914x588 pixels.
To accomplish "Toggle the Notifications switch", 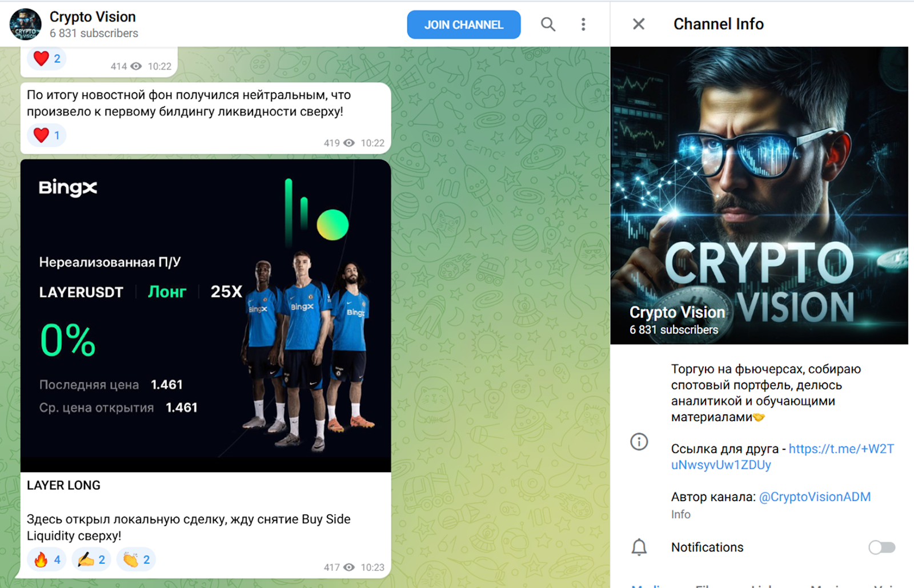I will click(x=881, y=547).
